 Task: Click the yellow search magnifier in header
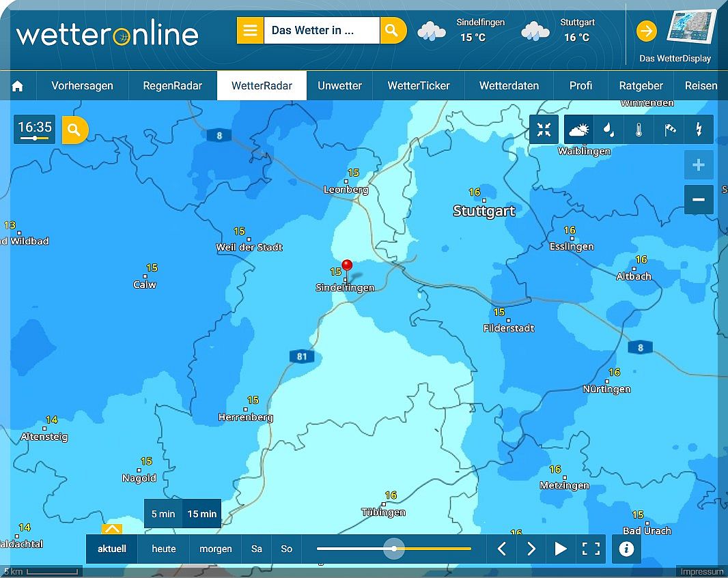[x=392, y=31]
